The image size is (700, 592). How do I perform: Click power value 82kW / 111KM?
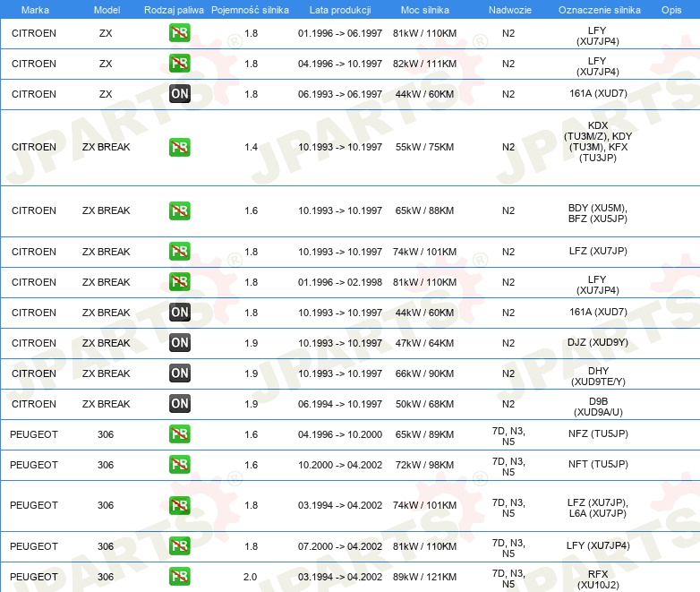click(424, 64)
